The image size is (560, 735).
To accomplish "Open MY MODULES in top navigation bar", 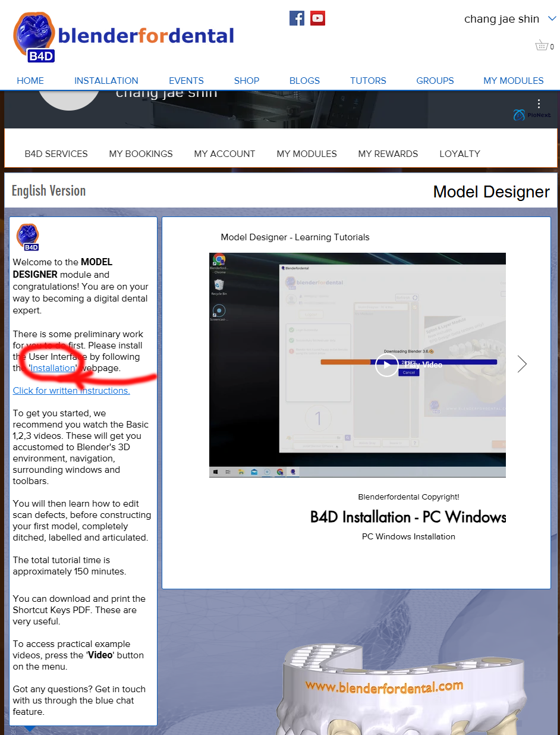I will pos(514,81).
